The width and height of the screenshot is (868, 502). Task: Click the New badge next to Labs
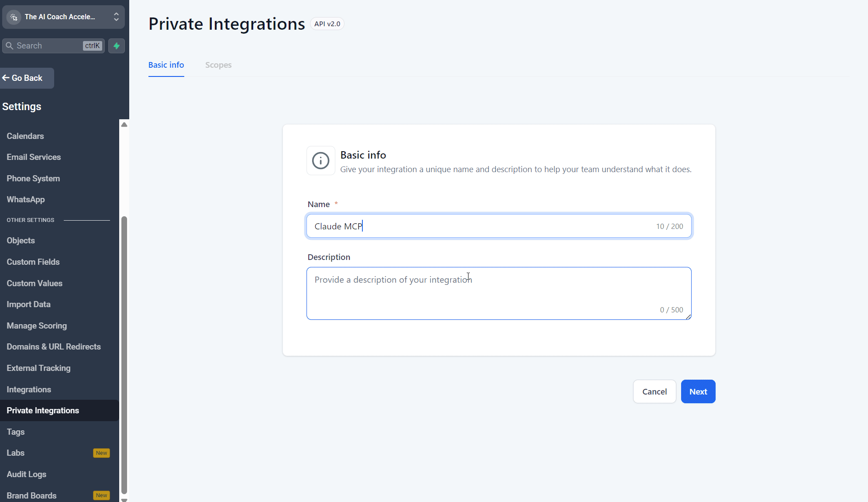(x=101, y=453)
